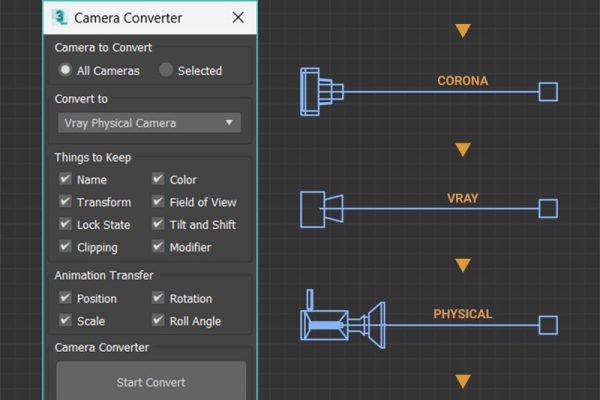Toggle Rotation animation transfer

158,298
